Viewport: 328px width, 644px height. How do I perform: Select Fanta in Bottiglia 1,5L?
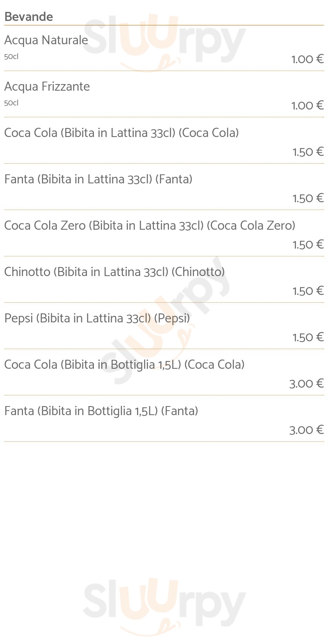click(x=101, y=411)
